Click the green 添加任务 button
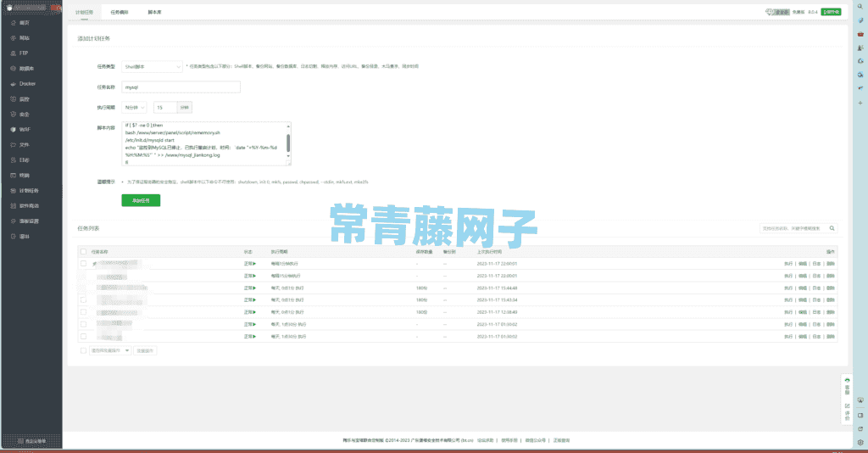Screen dimensions: 868x453 (142, 200)
